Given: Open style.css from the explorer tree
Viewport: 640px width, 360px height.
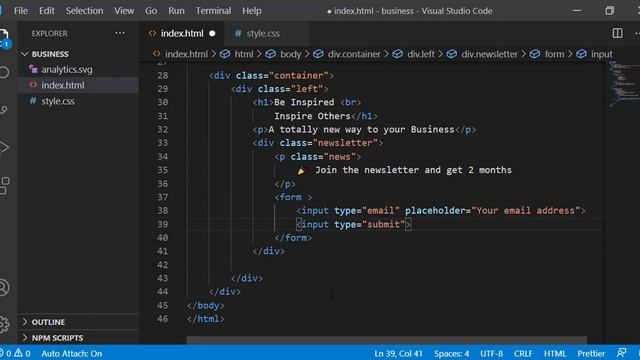Looking at the screenshot, I should [x=78, y=101].
